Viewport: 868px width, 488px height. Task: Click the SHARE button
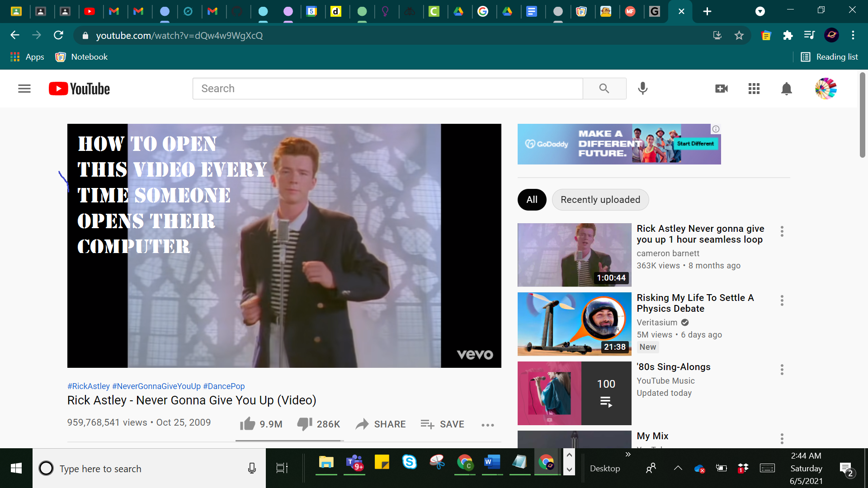(x=380, y=424)
